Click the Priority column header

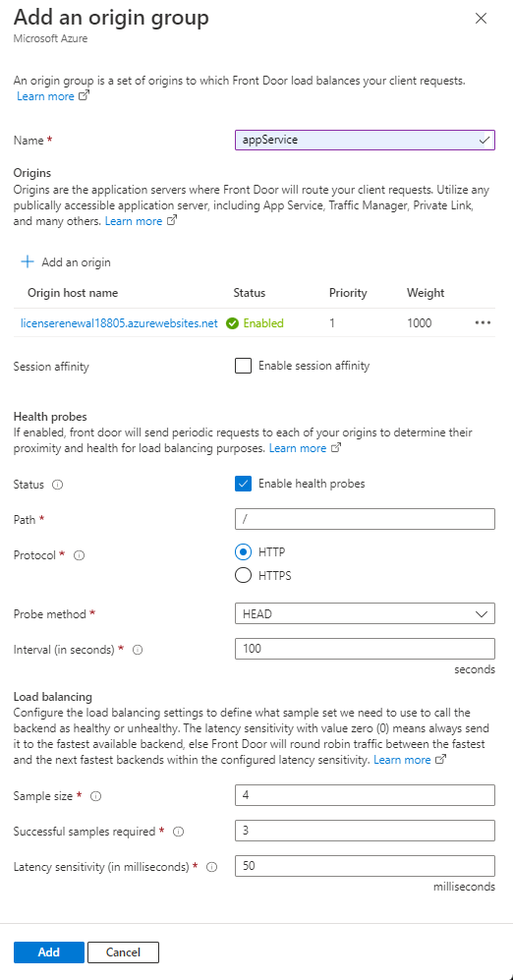[348, 293]
